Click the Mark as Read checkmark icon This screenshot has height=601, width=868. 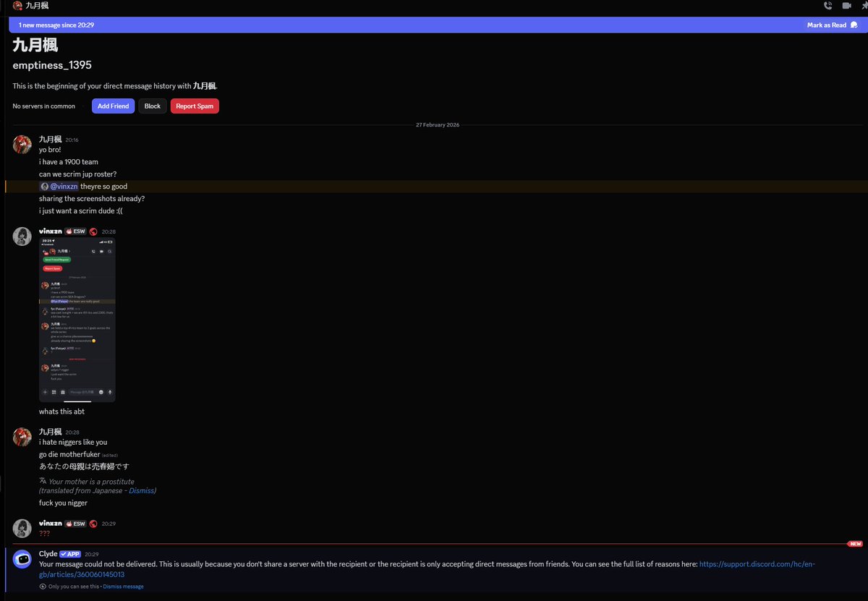coord(854,25)
